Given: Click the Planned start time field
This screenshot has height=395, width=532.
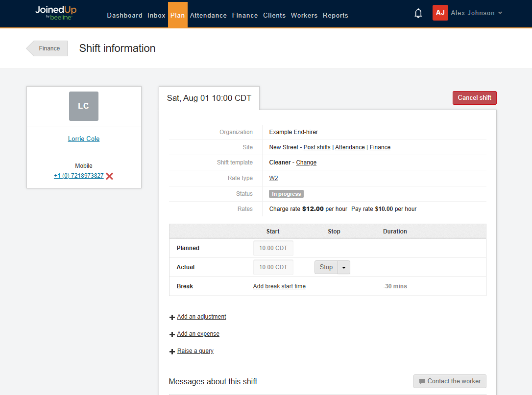Looking at the screenshot, I should pyautogui.click(x=273, y=248).
